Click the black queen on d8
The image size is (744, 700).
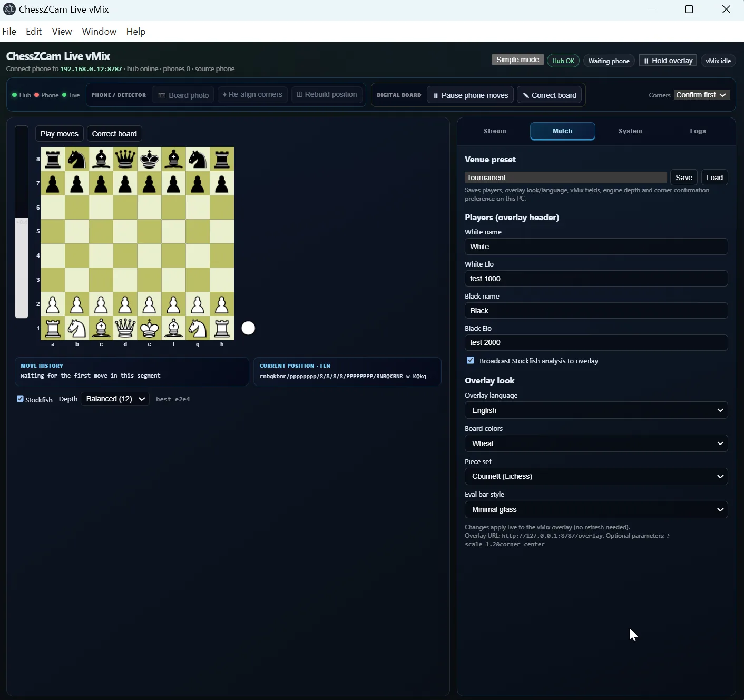click(x=125, y=159)
